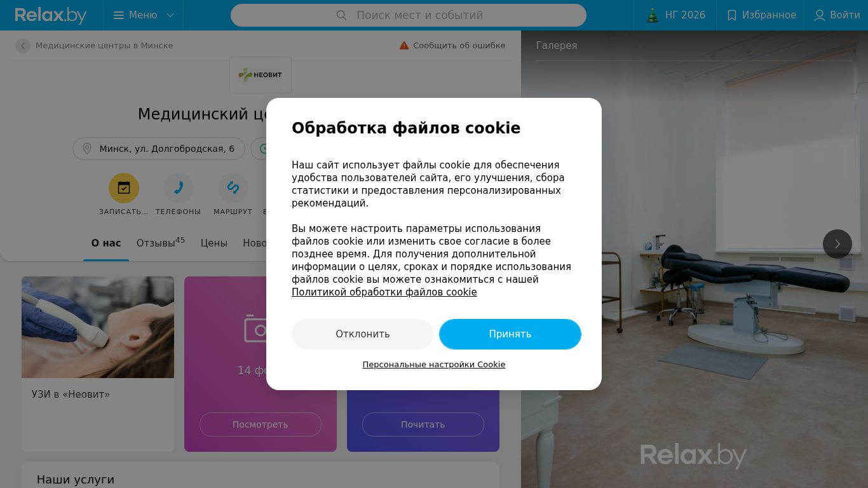
Task: Click the Relax.by logo
Action: click(x=51, y=15)
